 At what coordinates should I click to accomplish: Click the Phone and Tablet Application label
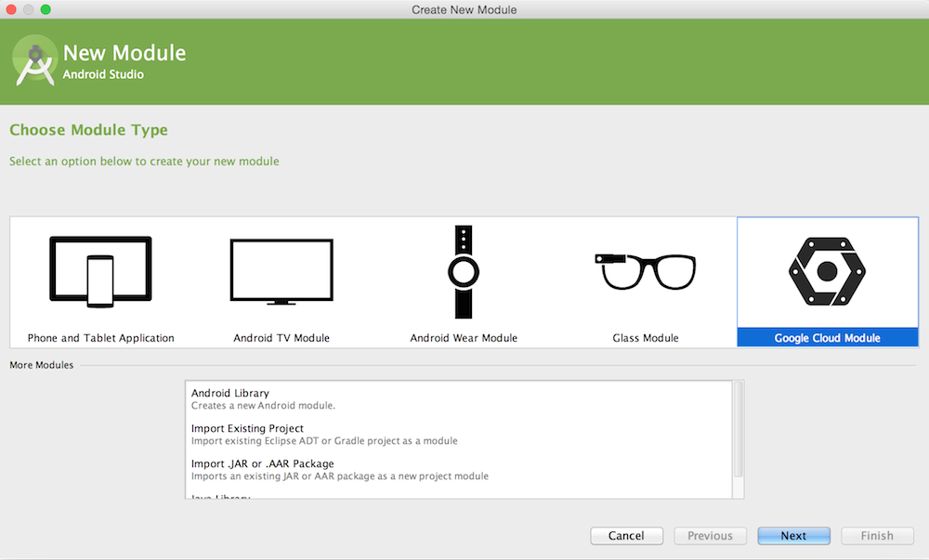click(x=100, y=338)
